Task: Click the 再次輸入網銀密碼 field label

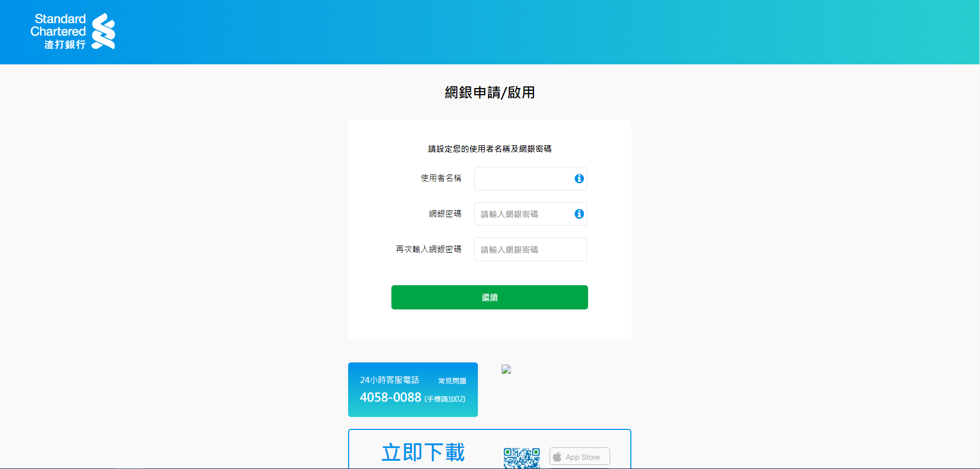Action: click(x=428, y=249)
